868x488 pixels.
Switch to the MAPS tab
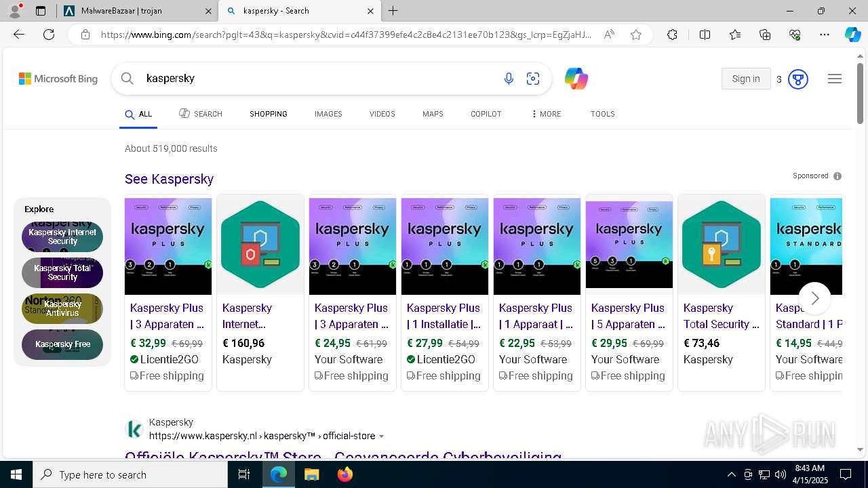(433, 114)
